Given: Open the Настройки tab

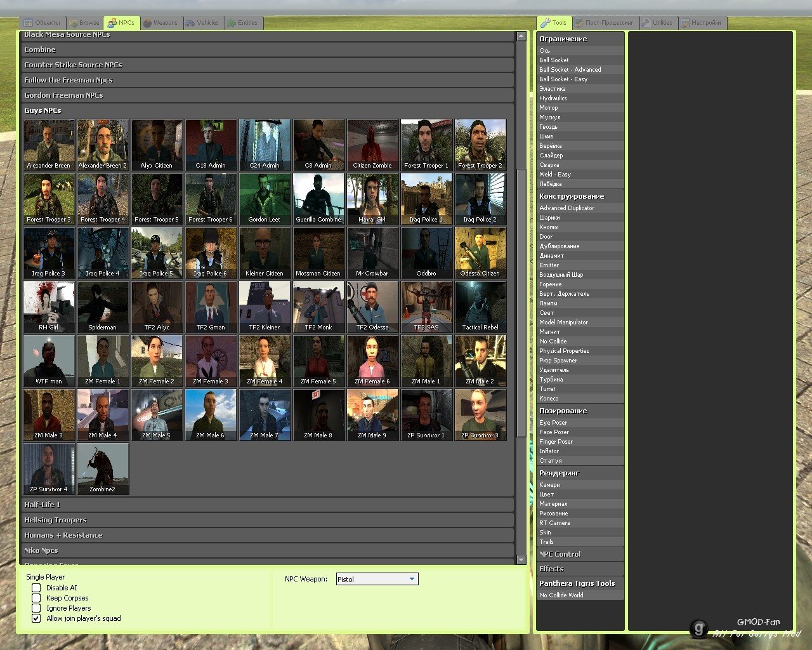Looking at the screenshot, I should point(702,23).
